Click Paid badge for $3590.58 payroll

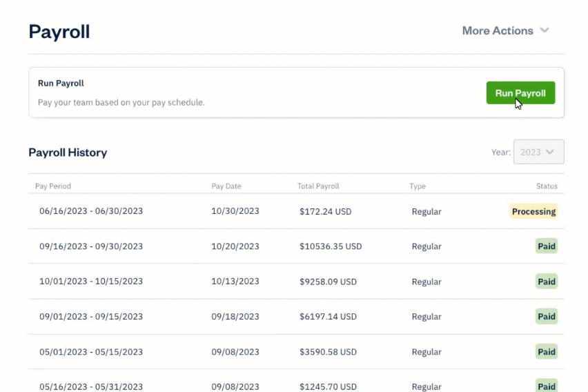(547, 351)
